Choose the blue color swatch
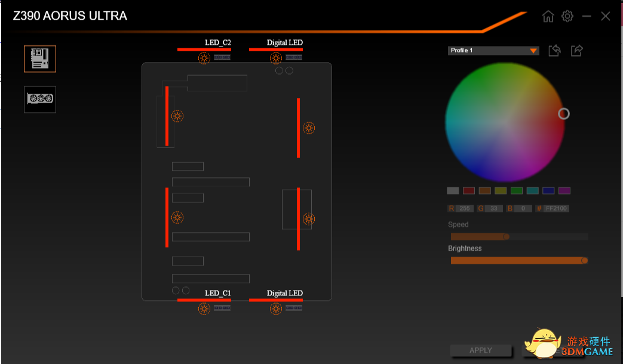This screenshot has height=364, width=623. (x=548, y=190)
